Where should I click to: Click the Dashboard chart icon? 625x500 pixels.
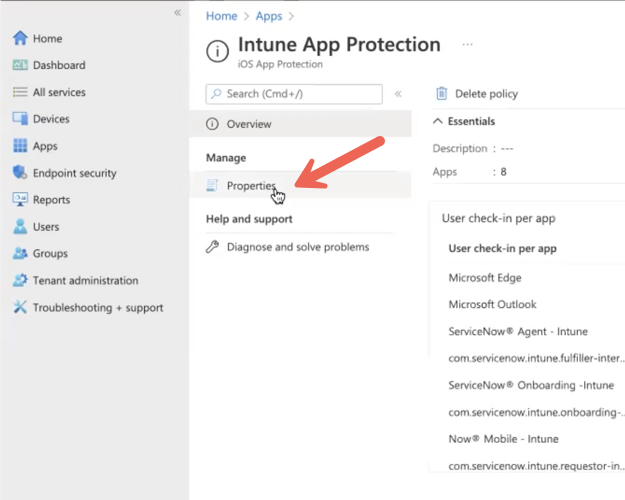click(x=20, y=65)
